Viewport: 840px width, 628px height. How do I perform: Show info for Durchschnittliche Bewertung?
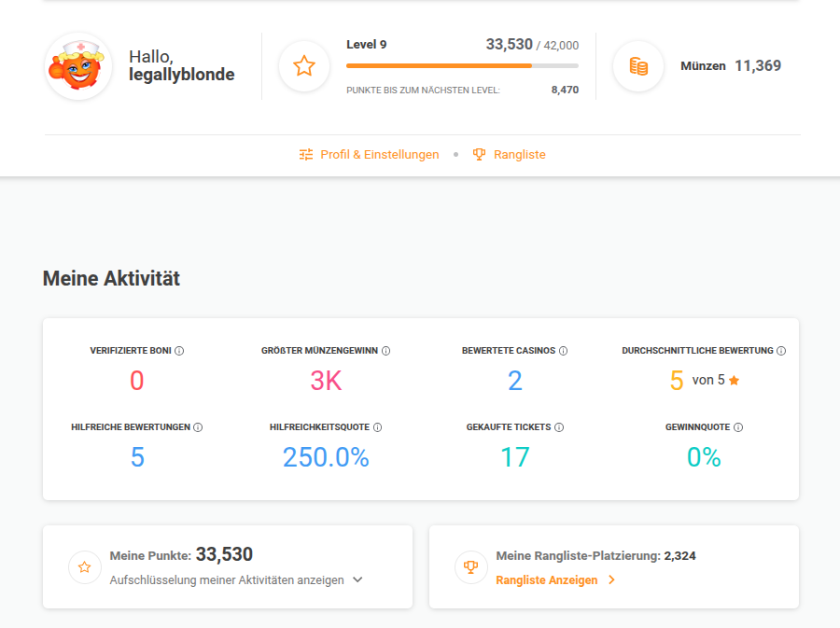(781, 351)
